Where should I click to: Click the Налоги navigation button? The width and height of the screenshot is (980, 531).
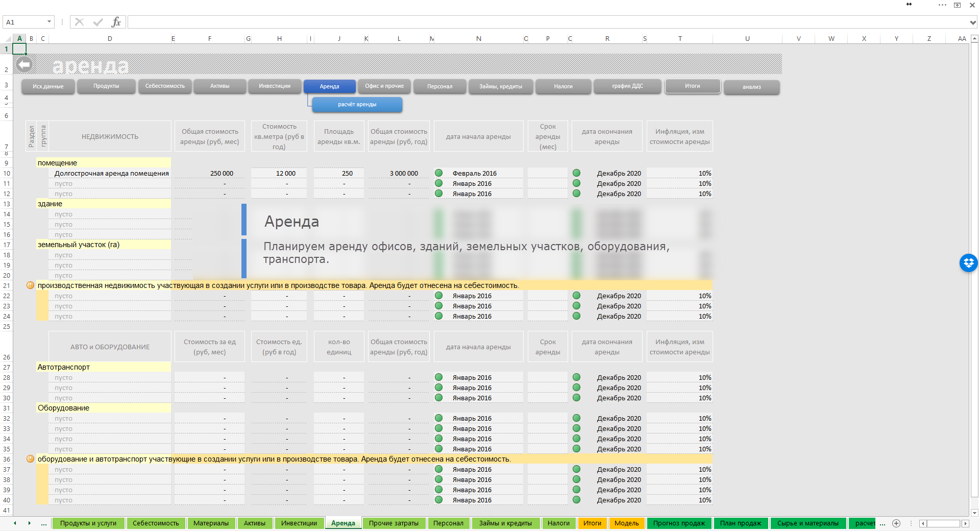pyautogui.click(x=563, y=86)
